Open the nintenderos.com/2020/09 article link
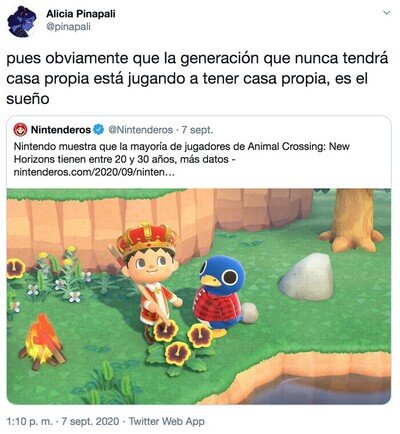The height and width of the screenshot is (434, 400). point(94,173)
